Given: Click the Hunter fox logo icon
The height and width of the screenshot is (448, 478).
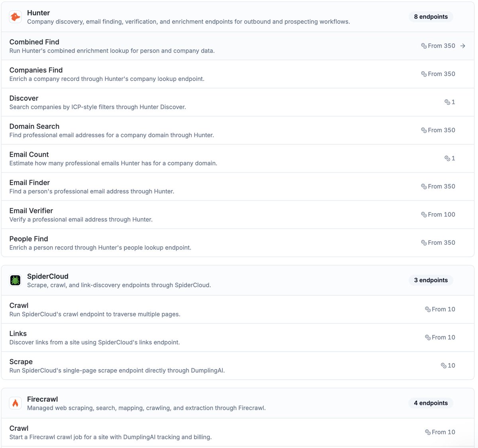Looking at the screenshot, I should (15, 17).
